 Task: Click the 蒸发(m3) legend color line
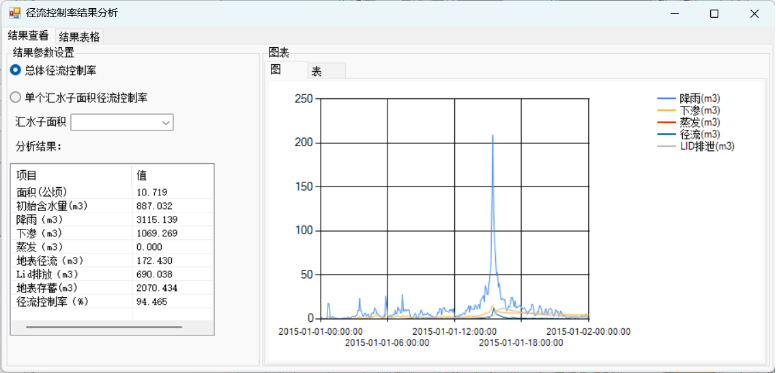tap(667, 122)
